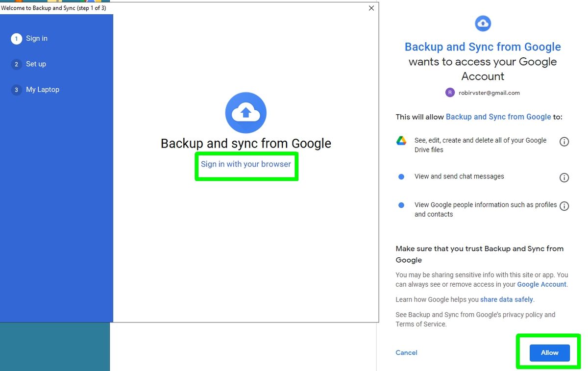Click the blue dot icon for people information
The image size is (588, 371).
401,205
